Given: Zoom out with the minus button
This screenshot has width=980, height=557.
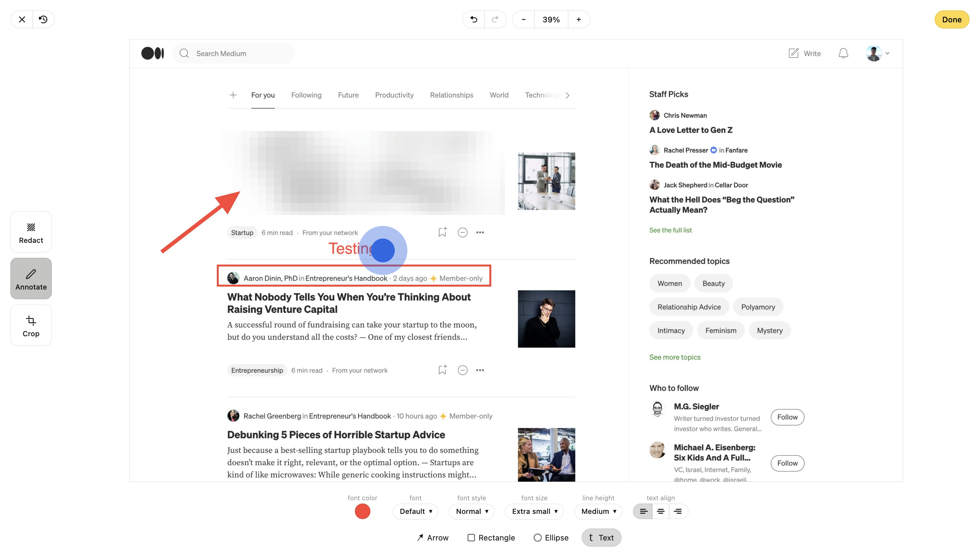Looking at the screenshot, I should [x=523, y=19].
